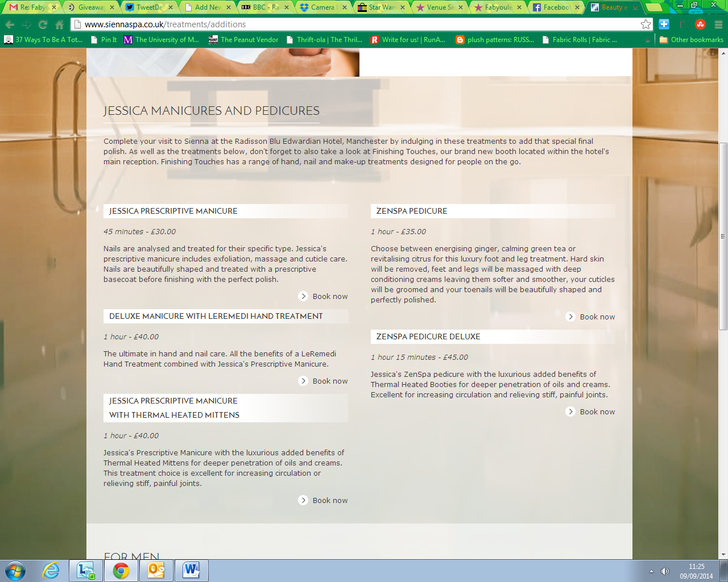Switch to the Venue Se tab
The height and width of the screenshot is (582, 728).
pos(439,7)
